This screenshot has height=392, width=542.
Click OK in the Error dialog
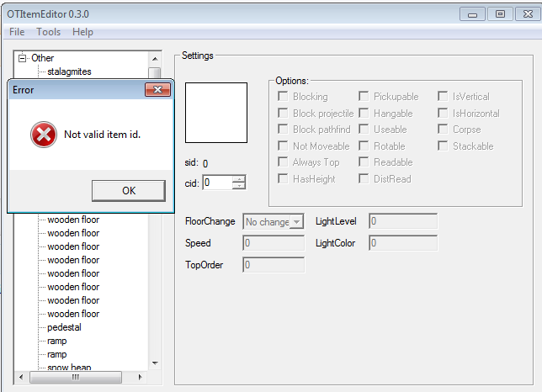(x=129, y=191)
